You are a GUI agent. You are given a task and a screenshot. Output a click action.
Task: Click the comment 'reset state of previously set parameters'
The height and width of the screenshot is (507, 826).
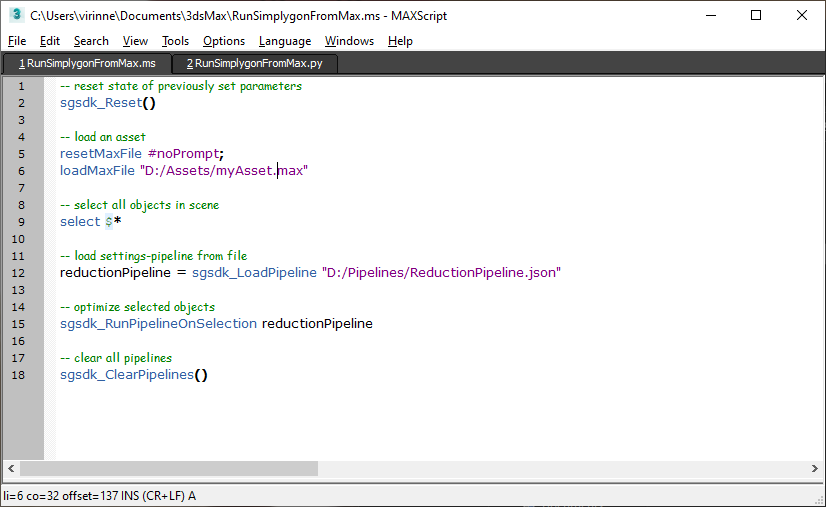[188, 86]
